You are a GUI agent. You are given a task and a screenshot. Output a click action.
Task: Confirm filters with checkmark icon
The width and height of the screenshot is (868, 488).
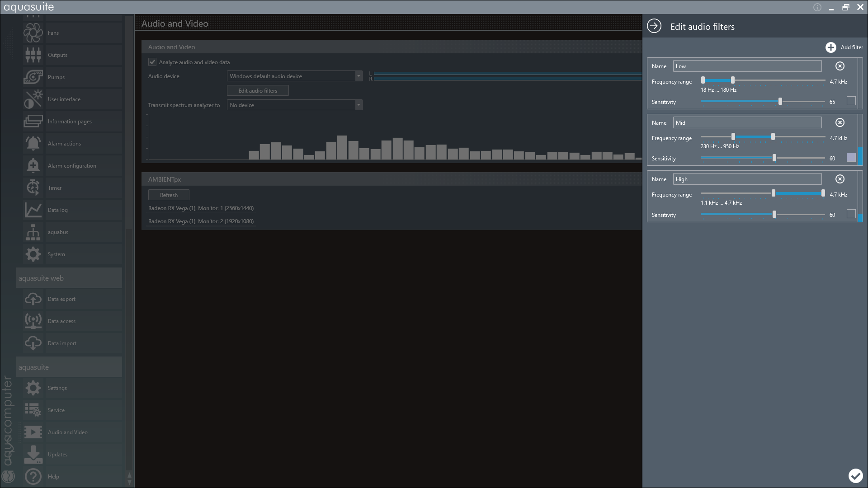pos(855,475)
